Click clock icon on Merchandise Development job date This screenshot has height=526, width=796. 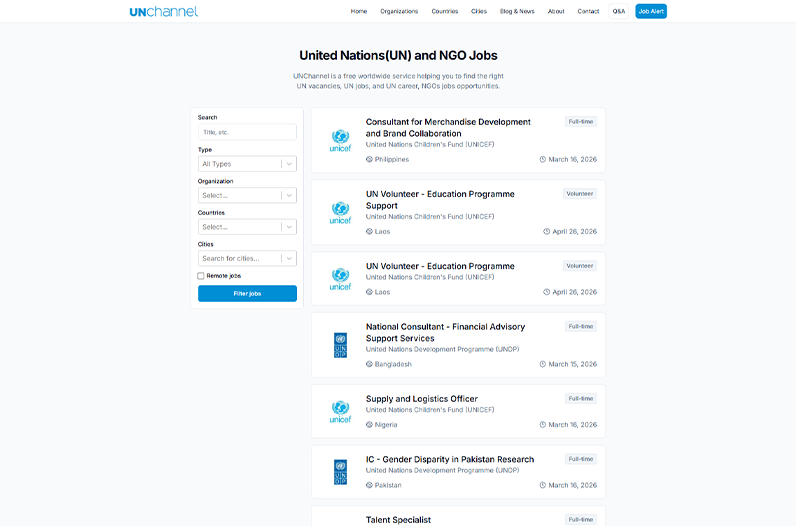(x=543, y=159)
